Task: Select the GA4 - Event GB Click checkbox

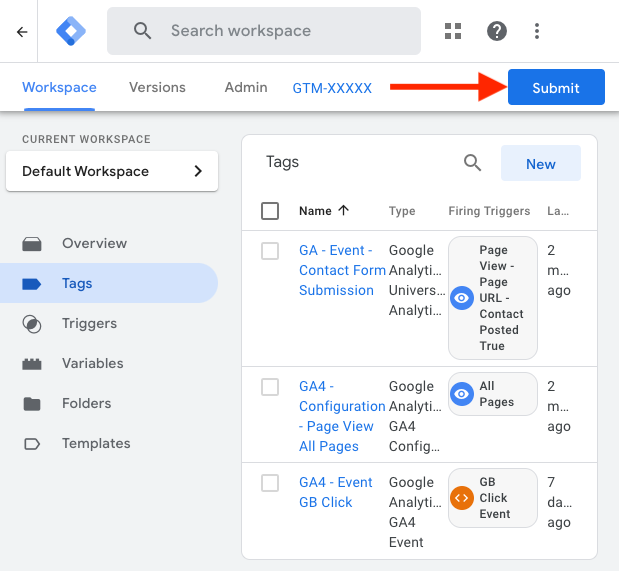Action: (270, 483)
